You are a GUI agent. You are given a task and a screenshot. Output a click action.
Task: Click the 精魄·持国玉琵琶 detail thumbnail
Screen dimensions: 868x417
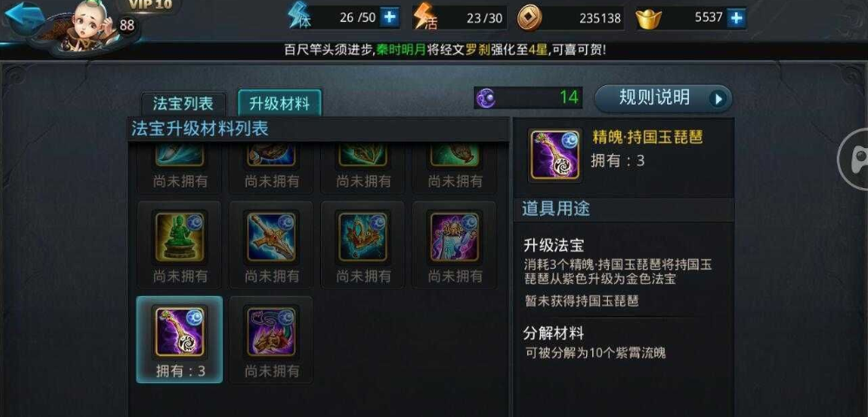[x=555, y=155]
